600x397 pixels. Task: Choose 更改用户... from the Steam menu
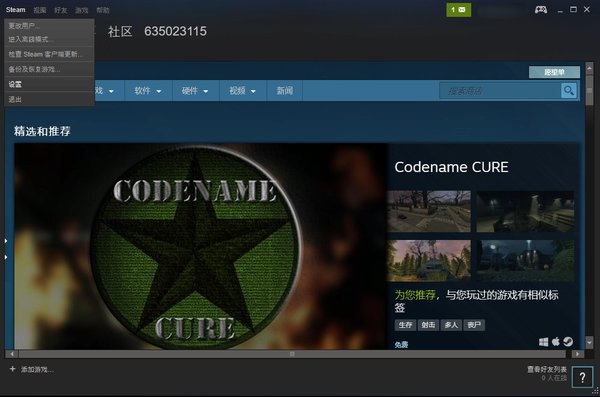49,26
